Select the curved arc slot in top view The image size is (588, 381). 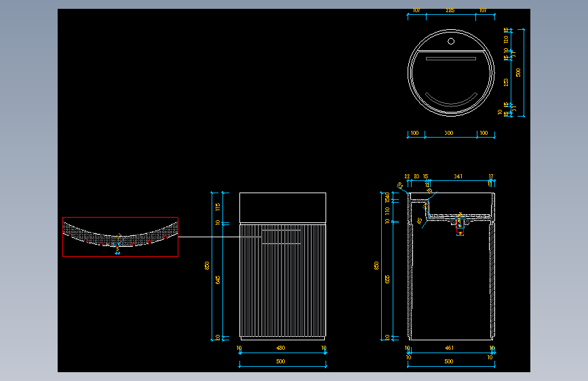click(451, 100)
